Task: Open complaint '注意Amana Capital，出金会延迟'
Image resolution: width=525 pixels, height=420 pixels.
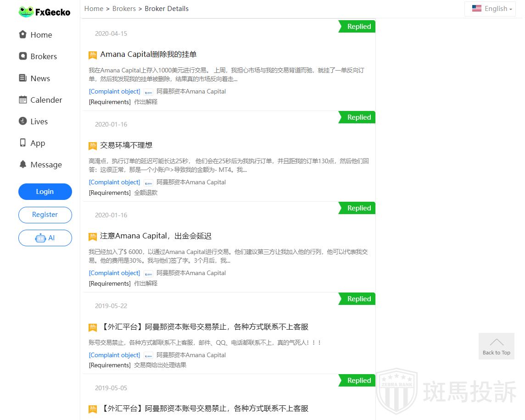Action: [x=156, y=236]
